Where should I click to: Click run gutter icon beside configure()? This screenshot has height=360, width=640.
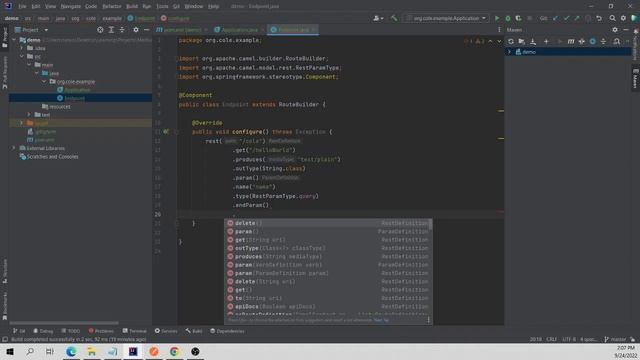pos(166,132)
